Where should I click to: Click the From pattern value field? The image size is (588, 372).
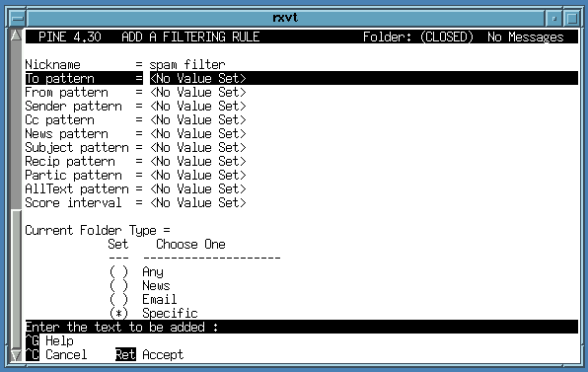tap(198, 92)
